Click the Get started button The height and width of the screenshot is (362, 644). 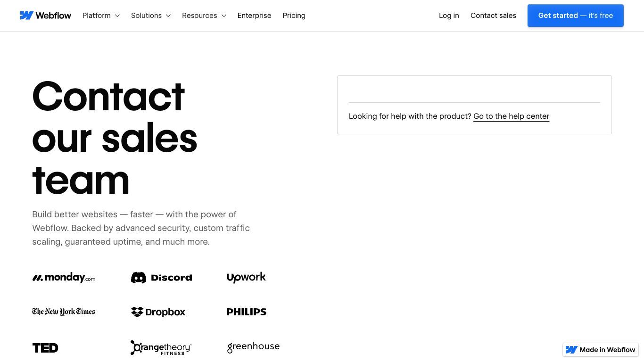(576, 16)
